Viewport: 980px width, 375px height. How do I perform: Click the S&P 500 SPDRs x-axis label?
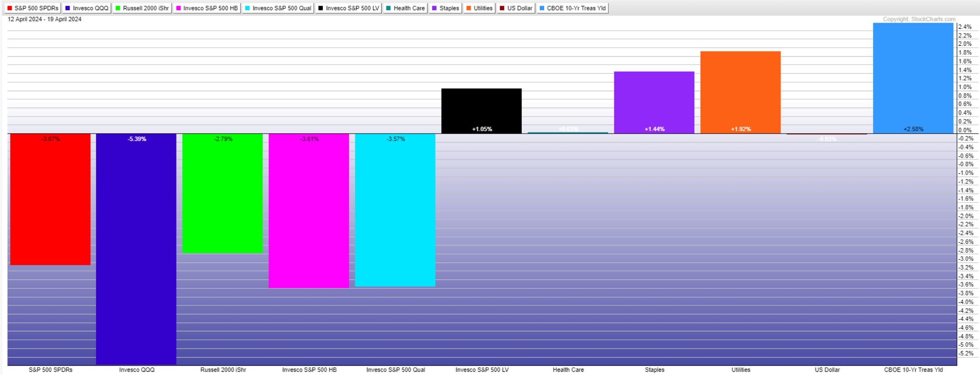coord(51,370)
